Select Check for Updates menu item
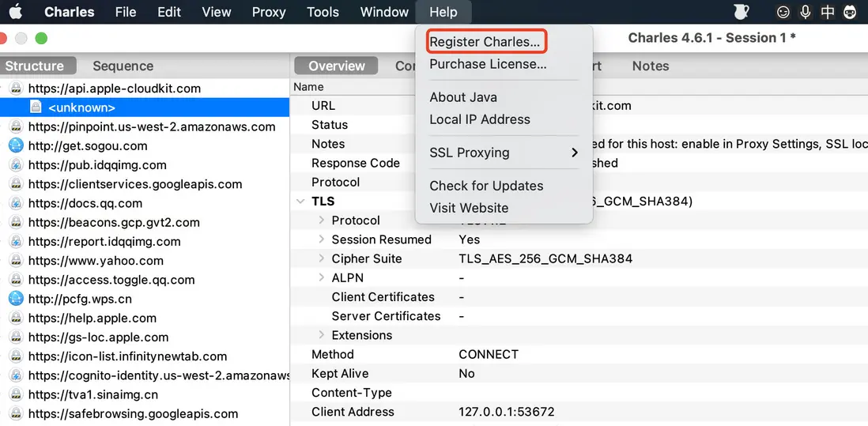Image resolution: width=868 pixels, height=426 pixels. (486, 186)
